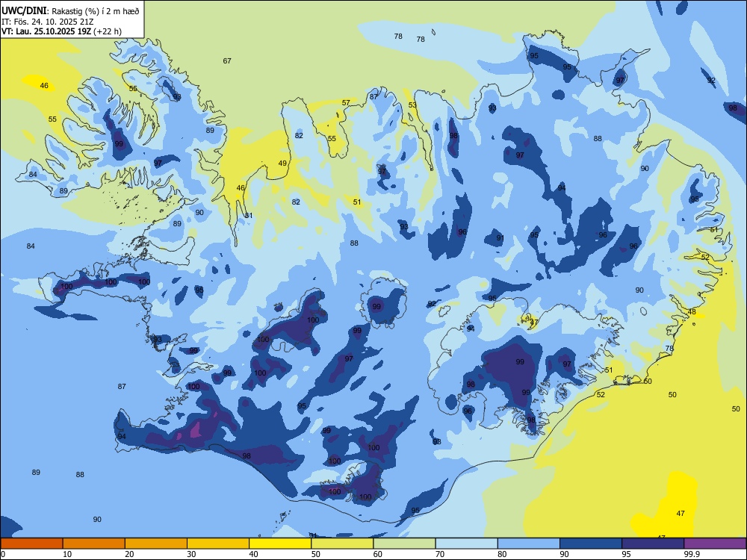Click the 'VT: Lau. 25.10.2025 19Z' line
This screenshot has height=560, width=747.
coord(46,31)
